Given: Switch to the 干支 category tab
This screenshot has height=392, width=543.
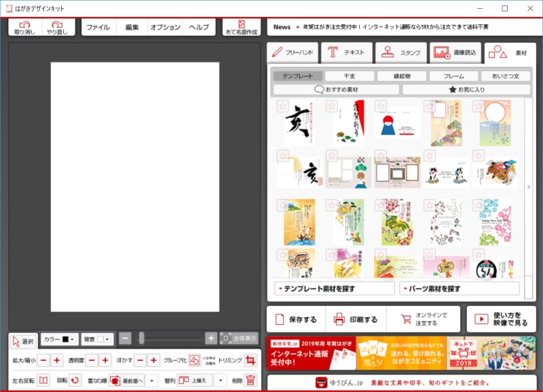Looking at the screenshot, I should pos(349,76).
